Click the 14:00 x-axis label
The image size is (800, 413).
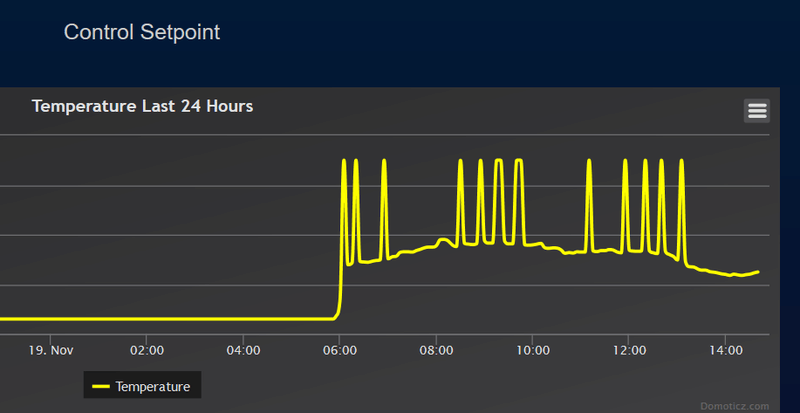(725, 350)
